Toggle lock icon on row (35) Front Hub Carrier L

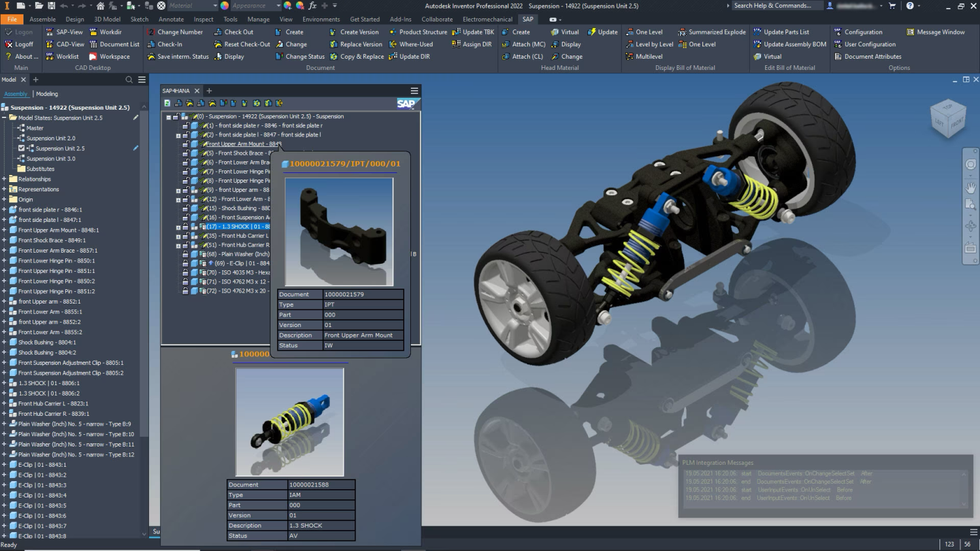coord(186,236)
